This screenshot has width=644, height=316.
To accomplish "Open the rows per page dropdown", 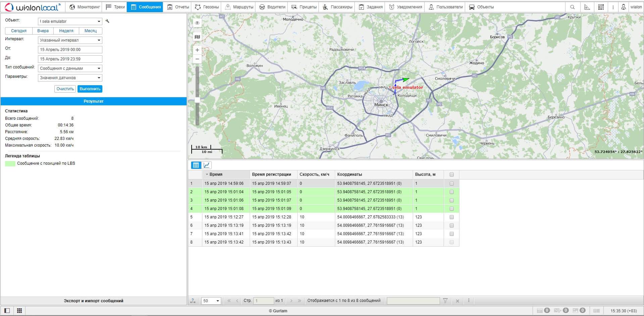I will (x=211, y=301).
